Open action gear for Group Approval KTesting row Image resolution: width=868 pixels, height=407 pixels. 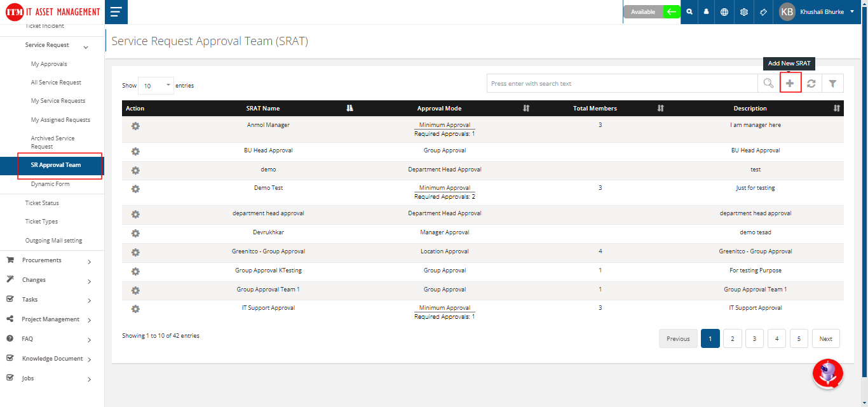[135, 271]
